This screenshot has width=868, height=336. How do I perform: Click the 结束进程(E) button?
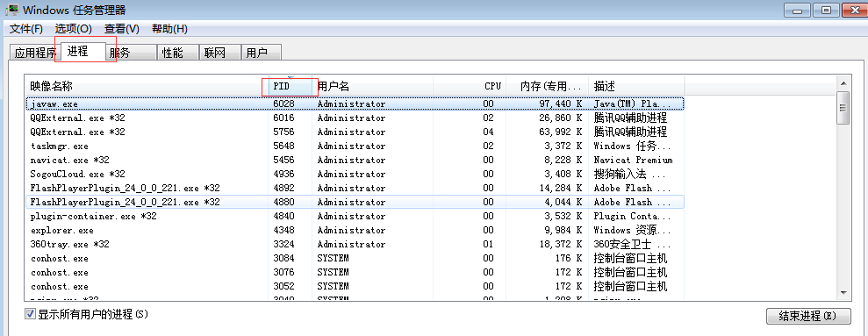(808, 316)
